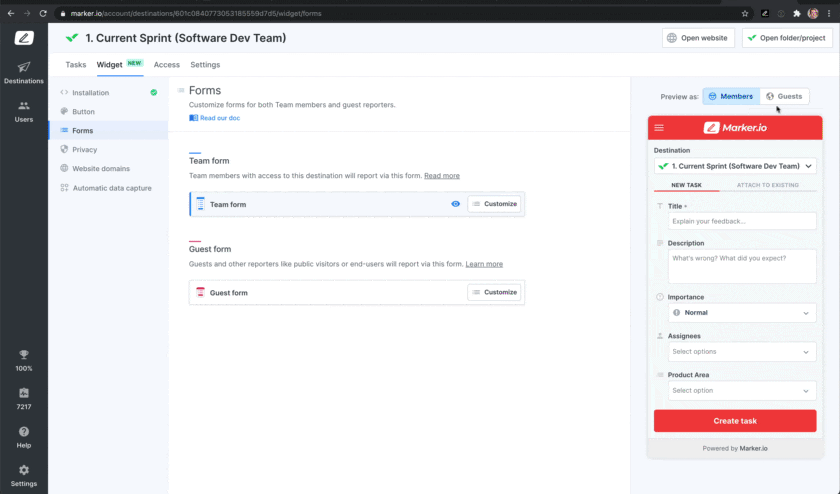Open Help in the sidebar

(24, 438)
